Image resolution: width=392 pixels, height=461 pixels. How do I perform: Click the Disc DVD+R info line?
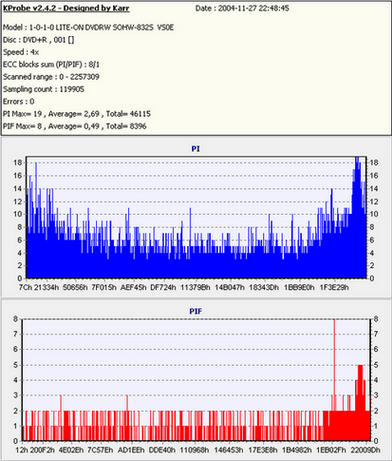[39, 40]
